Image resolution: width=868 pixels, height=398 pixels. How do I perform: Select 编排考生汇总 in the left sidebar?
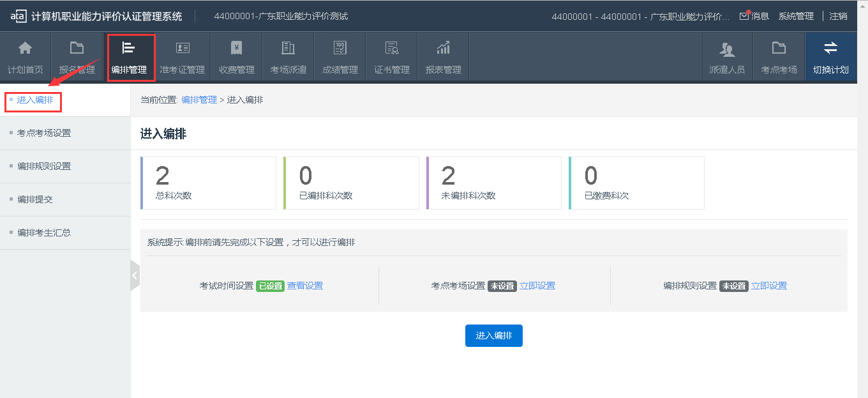(44, 233)
